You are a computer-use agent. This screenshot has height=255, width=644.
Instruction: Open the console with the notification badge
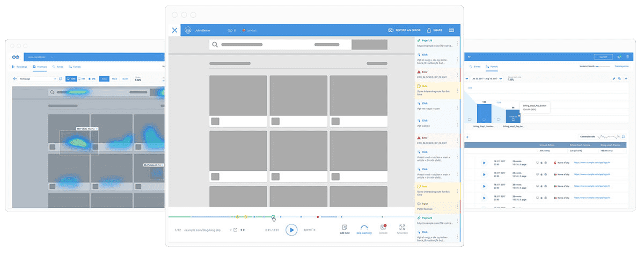(x=383, y=229)
